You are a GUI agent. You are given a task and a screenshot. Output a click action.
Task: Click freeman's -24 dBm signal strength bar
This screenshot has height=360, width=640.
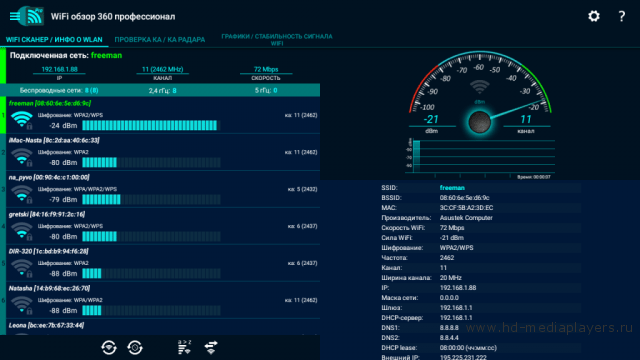point(151,125)
